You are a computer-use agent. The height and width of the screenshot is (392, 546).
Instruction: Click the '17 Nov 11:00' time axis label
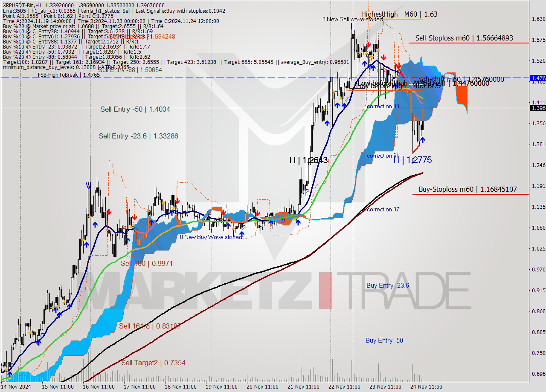(139, 387)
